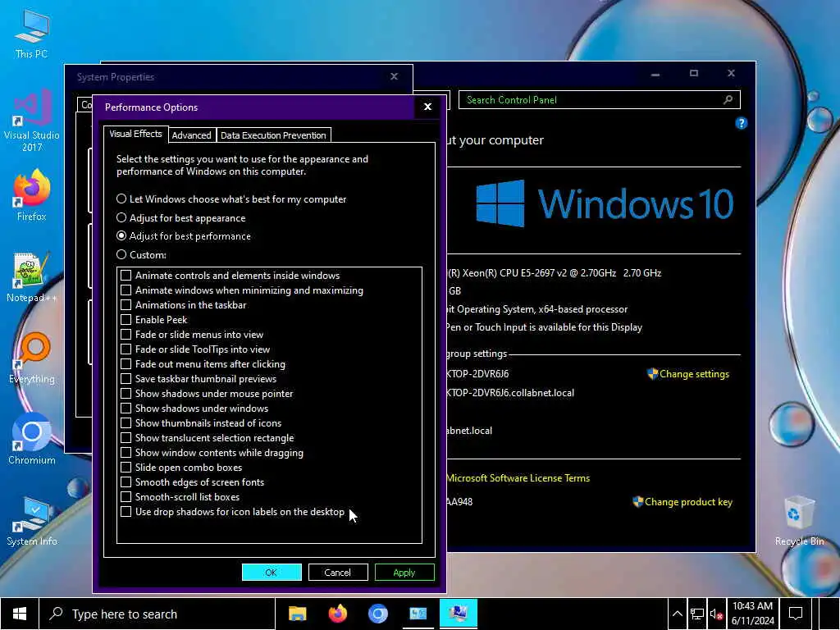Open Notepad++ desktop shortcut
The height and width of the screenshot is (630, 840).
[x=32, y=276]
